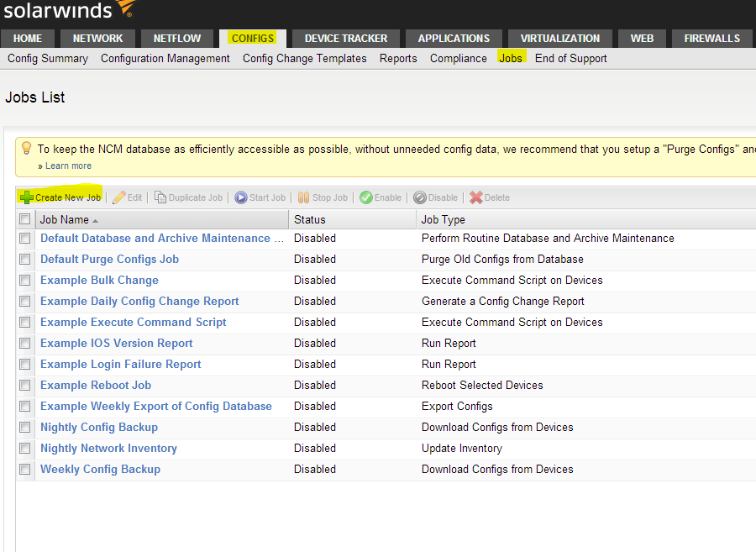Open Example Daily Config Change Report link
This screenshot has height=552, width=756.
[x=139, y=302]
